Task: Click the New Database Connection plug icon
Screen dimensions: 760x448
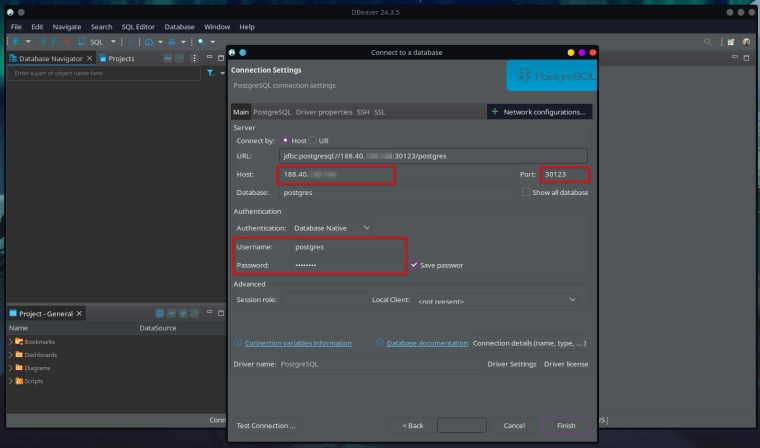Action: 16,42
